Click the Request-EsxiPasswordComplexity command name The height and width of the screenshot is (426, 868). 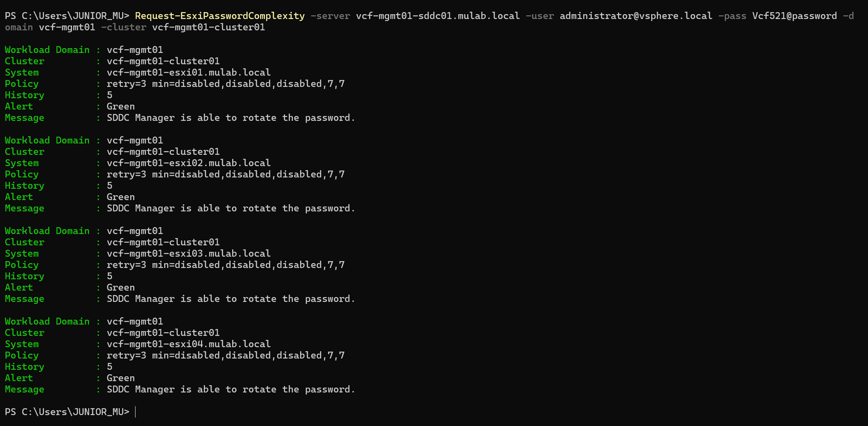(x=220, y=16)
